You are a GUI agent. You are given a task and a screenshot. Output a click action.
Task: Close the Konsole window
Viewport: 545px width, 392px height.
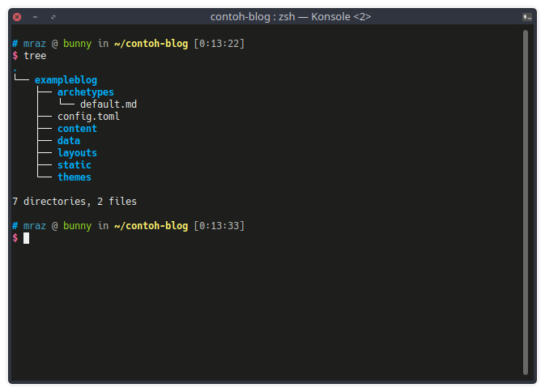17,17
